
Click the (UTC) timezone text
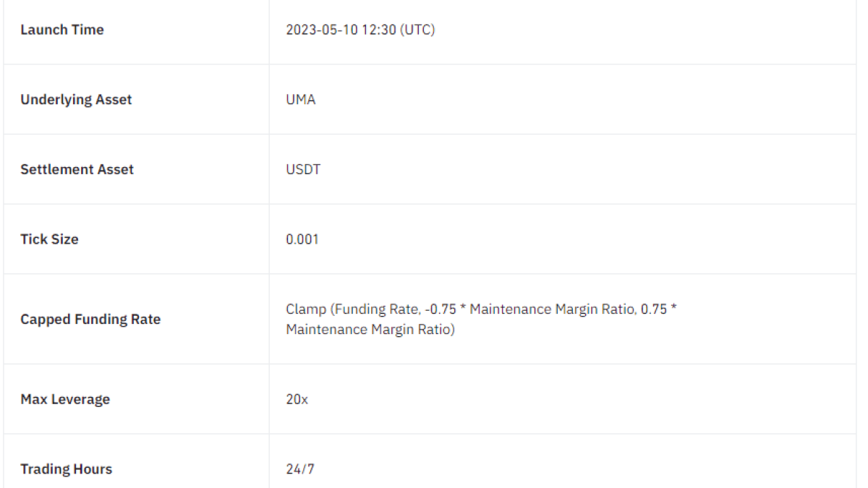pyautogui.click(x=419, y=30)
